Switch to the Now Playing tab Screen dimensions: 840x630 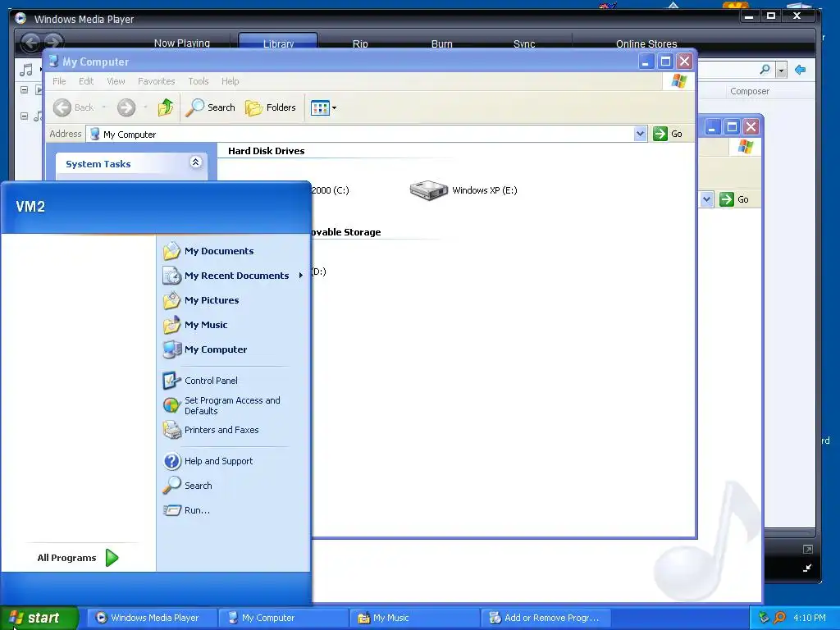click(181, 43)
